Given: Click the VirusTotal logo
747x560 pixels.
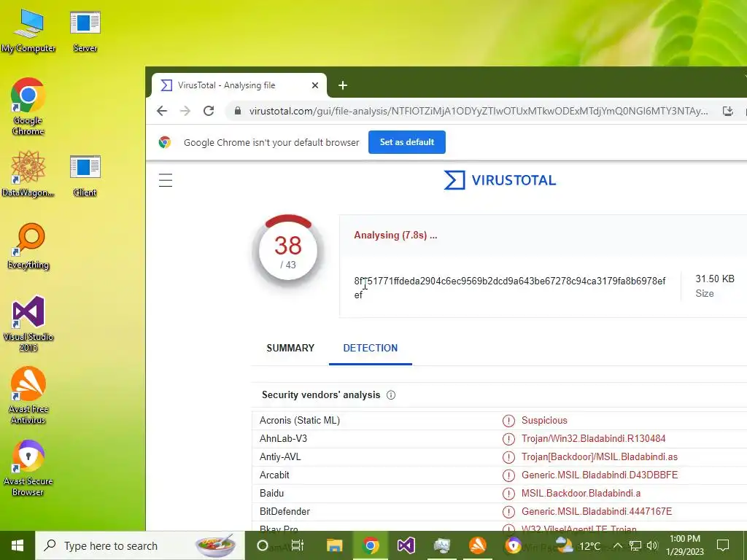Looking at the screenshot, I should tap(500, 180).
